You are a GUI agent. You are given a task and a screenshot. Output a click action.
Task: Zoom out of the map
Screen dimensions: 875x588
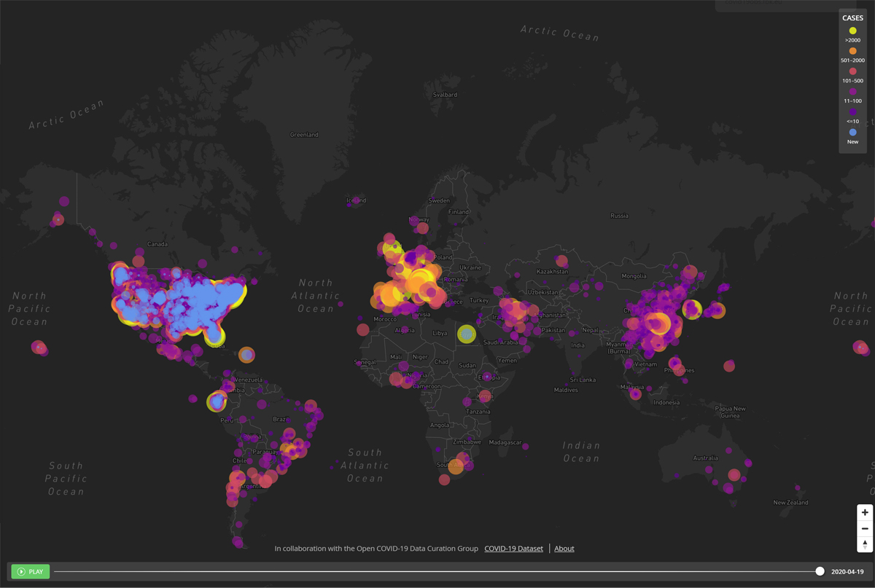tap(865, 528)
